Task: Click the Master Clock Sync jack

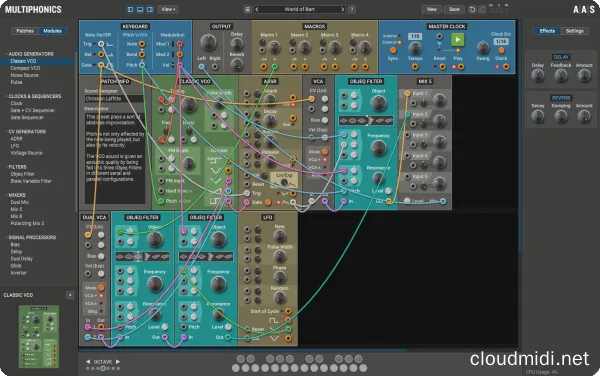Action: click(x=393, y=50)
